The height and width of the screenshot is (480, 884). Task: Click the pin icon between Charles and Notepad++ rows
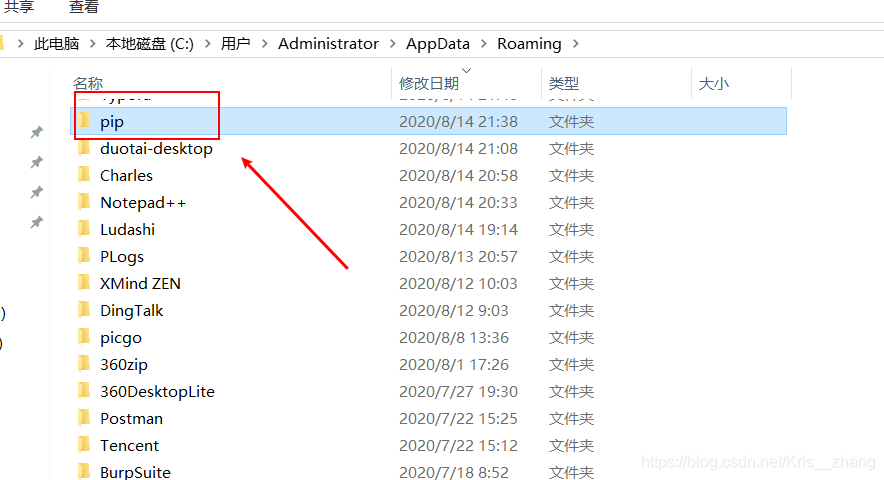37,192
